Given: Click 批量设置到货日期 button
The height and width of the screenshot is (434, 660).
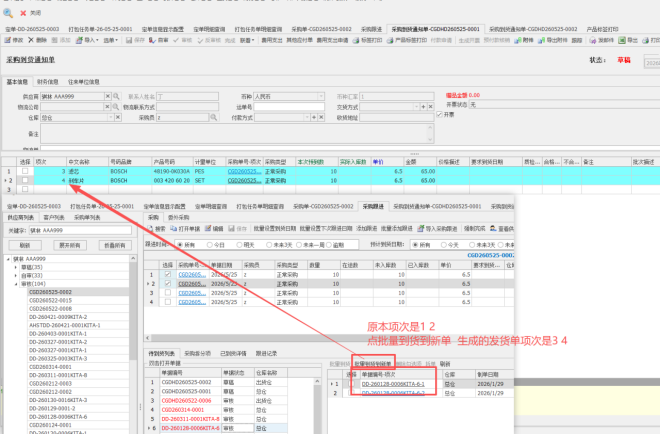Looking at the screenshot, I should 275,229.
